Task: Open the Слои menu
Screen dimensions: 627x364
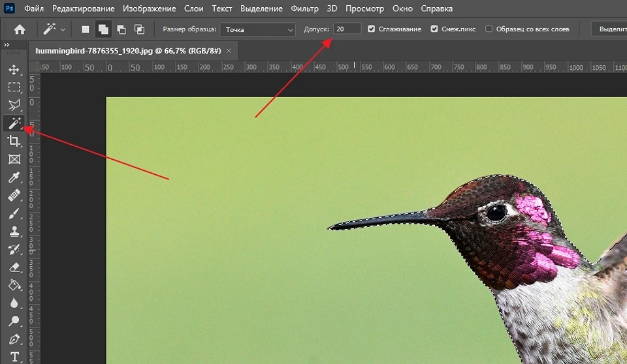Action: click(x=195, y=9)
